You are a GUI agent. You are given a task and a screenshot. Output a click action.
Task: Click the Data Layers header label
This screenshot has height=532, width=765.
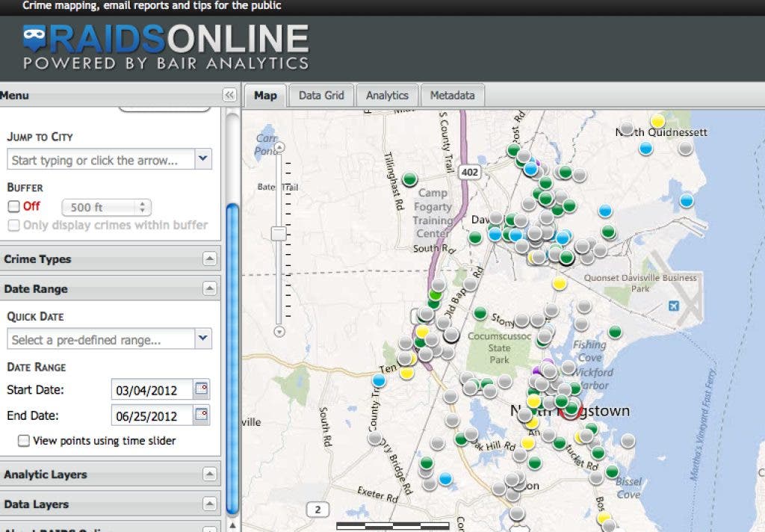(36, 504)
